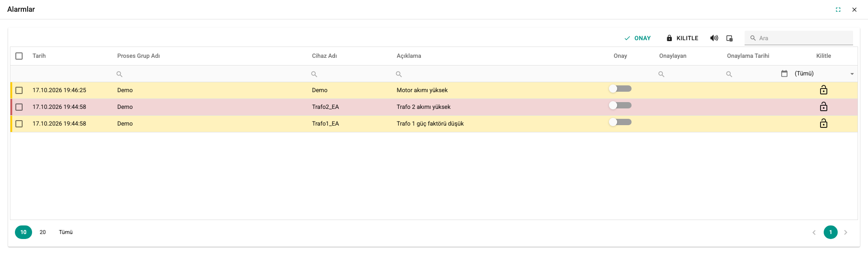This screenshot has width=868, height=253.
Task: Set page size to 10
Action: 24,232
